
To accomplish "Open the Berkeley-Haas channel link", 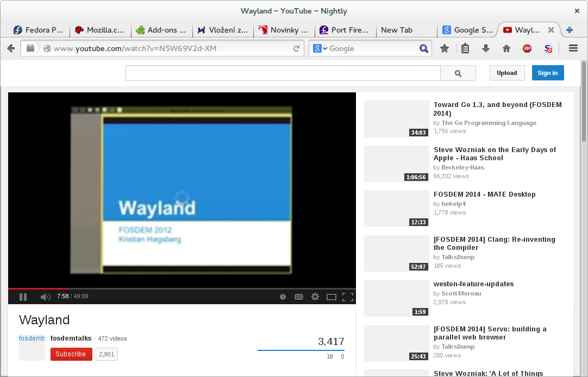I will coord(463,167).
